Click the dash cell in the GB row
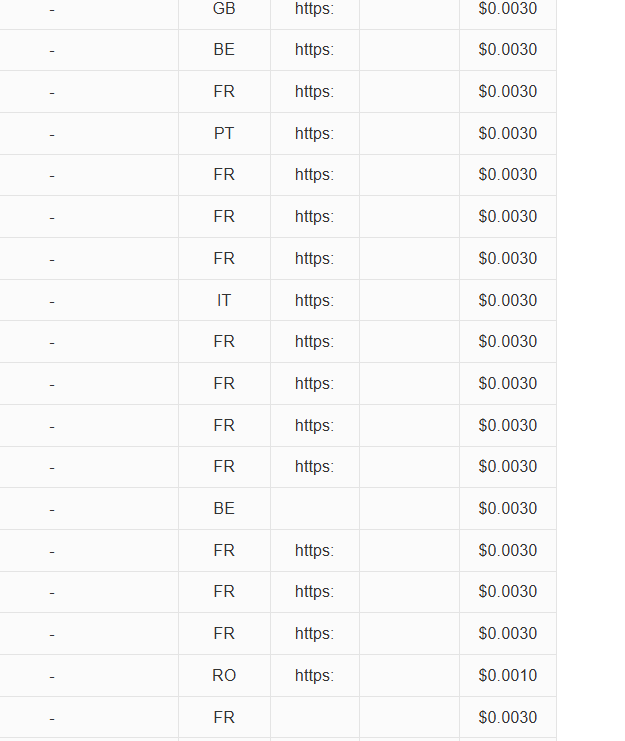Screen dimensions: 625x741 51,9
